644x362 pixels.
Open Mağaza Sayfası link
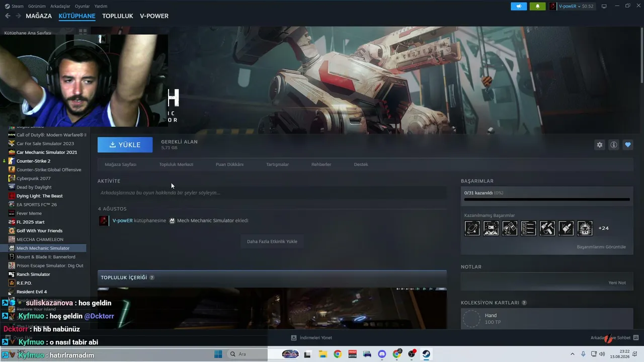(120, 164)
